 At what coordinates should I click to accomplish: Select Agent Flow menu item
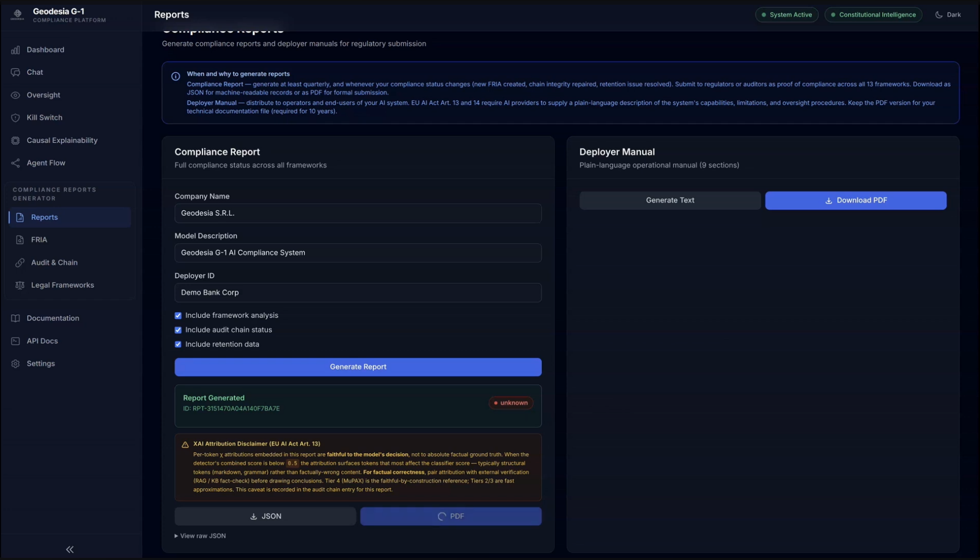[70, 163]
